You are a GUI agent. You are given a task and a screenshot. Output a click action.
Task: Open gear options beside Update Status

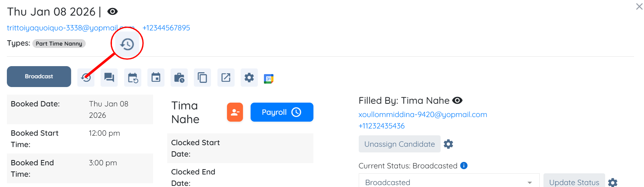pos(613,182)
